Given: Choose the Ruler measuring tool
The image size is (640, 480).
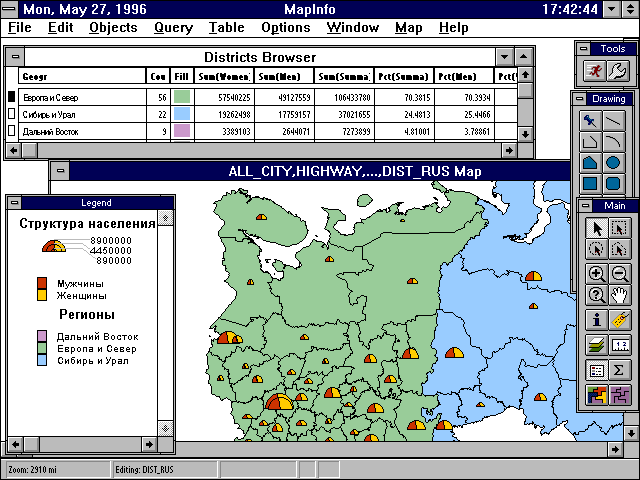Looking at the screenshot, I should click(x=619, y=322).
